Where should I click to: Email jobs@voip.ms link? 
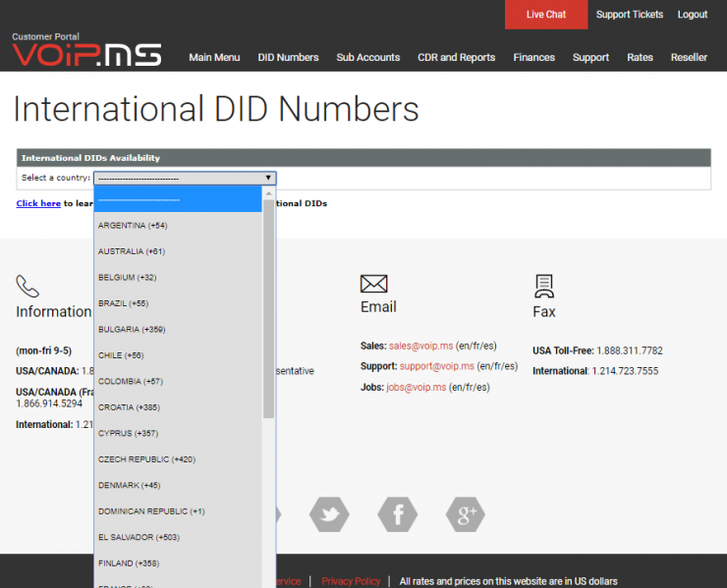[416, 387]
